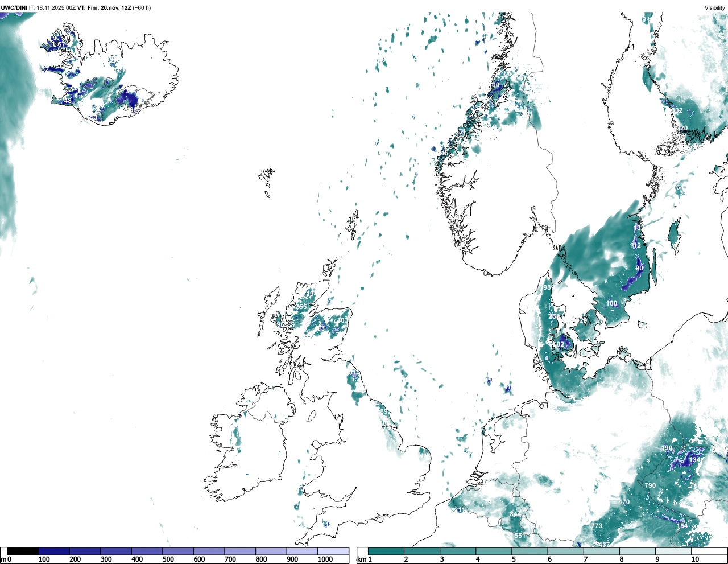Click the '10' km legend tick label

coord(695,559)
